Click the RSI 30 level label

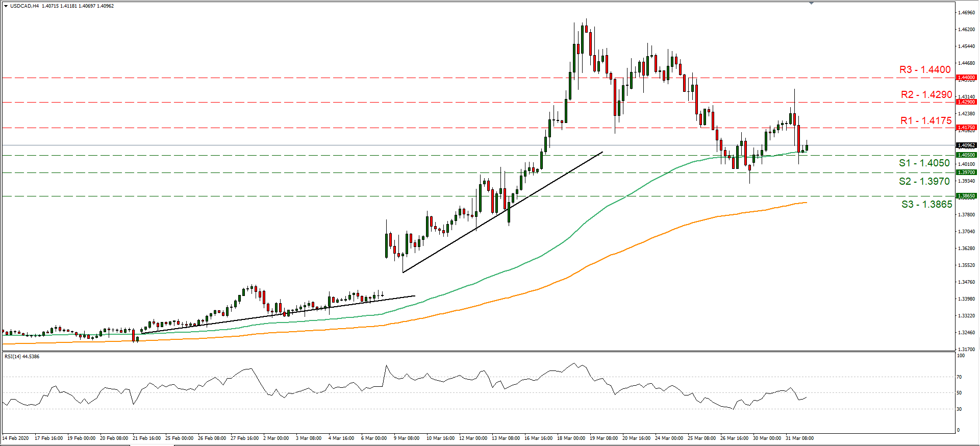[x=960, y=409]
